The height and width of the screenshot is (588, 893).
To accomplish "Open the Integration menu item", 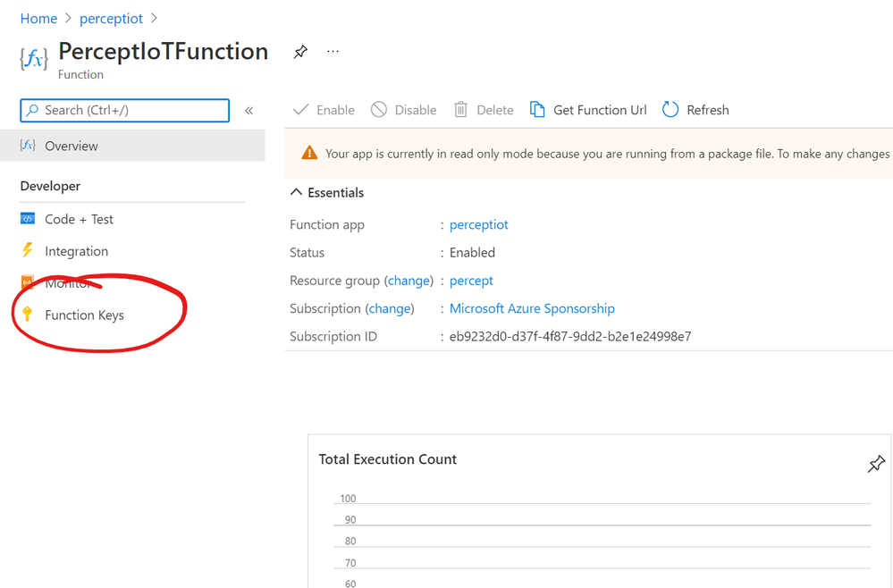I will pyautogui.click(x=76, y=251).
